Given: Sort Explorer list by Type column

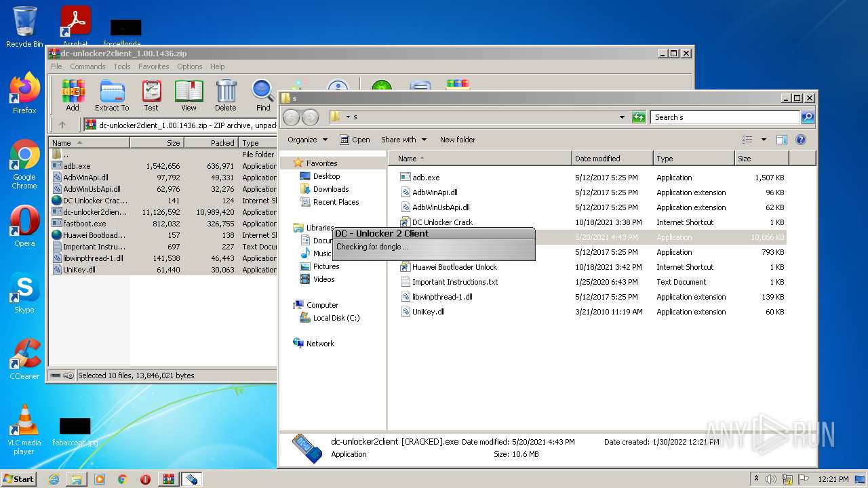Looking at the screenshot, I should (x=694, y=159).
